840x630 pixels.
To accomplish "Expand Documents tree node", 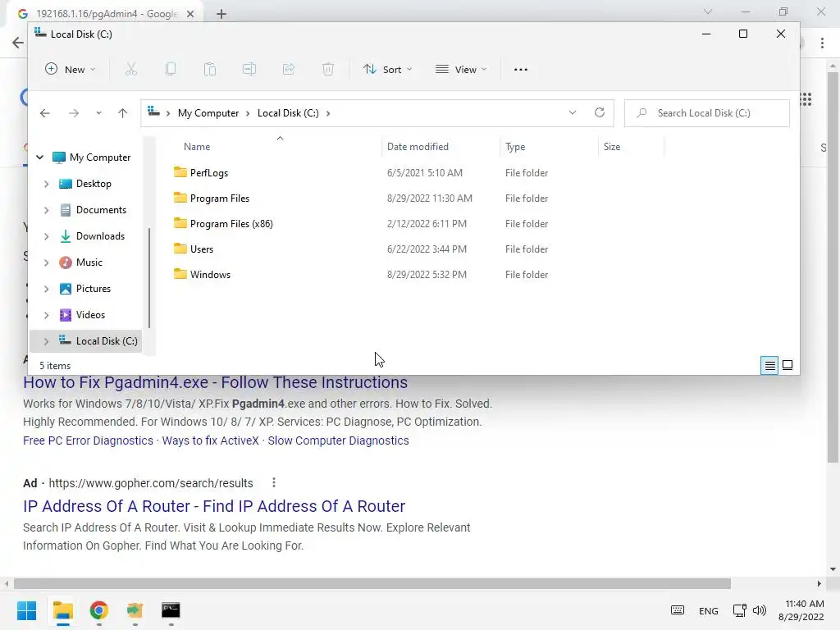I will point(46,210).
